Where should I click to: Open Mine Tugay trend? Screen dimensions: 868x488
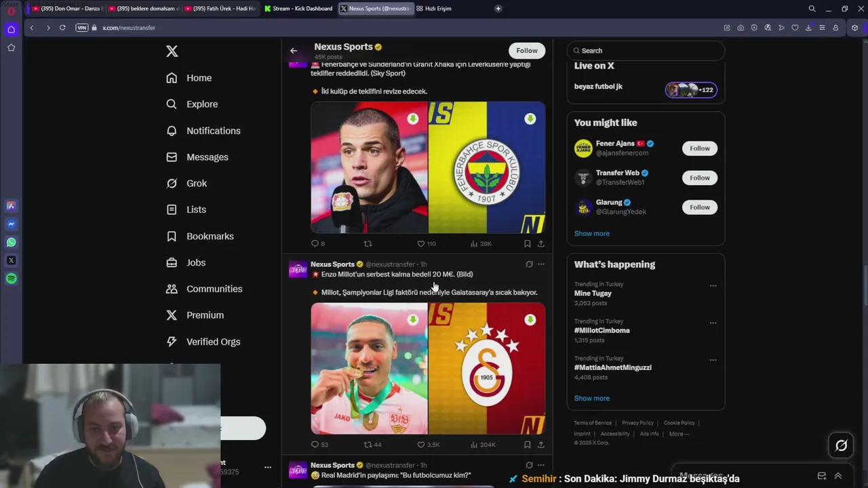(593, 293)
